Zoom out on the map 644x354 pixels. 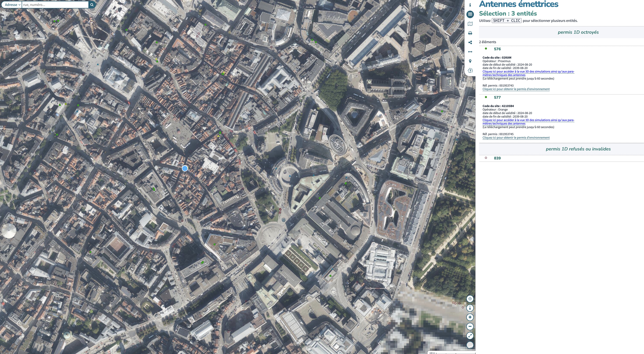[x=470, y=327]
